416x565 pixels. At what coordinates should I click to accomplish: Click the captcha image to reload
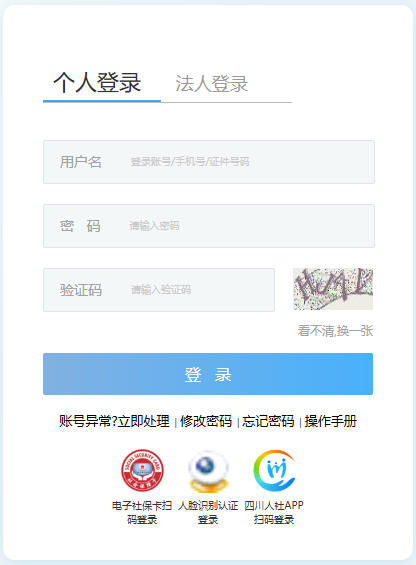(333, 289)
